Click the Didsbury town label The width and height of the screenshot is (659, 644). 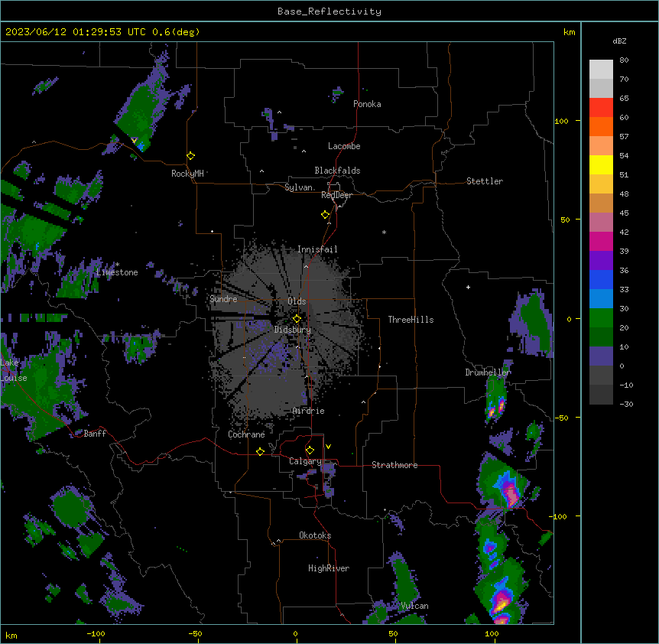tap(293, 330)
